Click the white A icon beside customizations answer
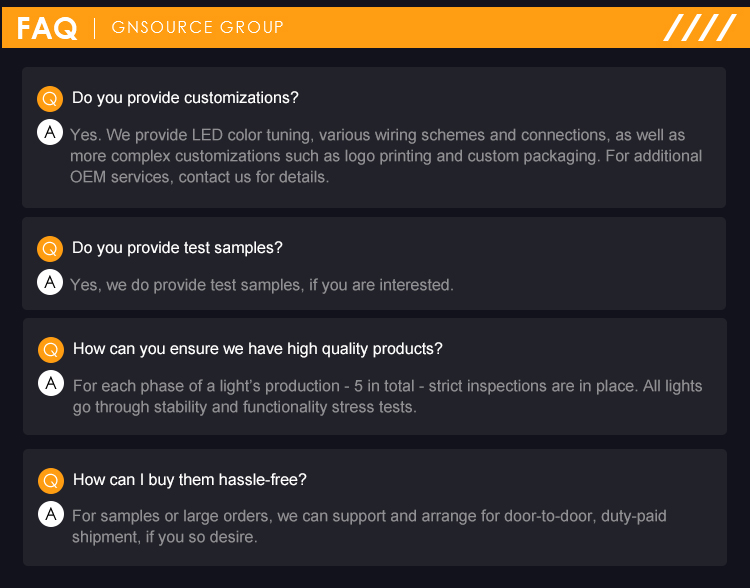Screen dimensions: 750x588 pos(50,132)
